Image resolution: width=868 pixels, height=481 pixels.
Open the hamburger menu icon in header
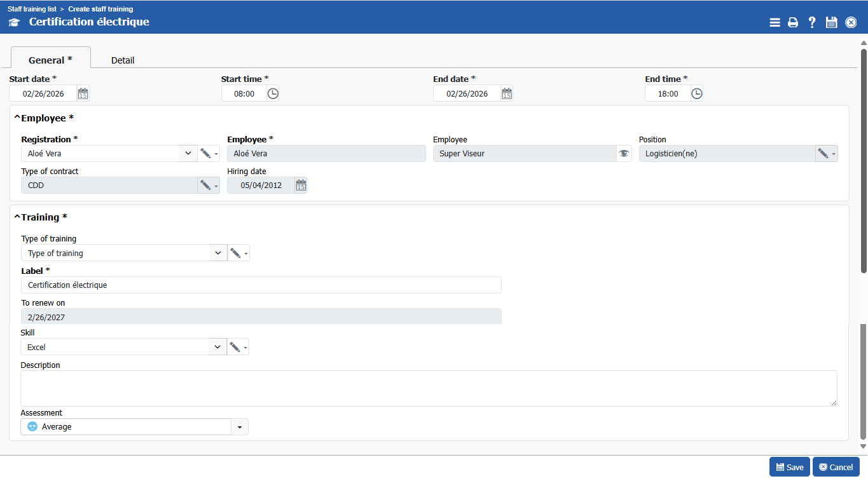click(x=775, y=23)
